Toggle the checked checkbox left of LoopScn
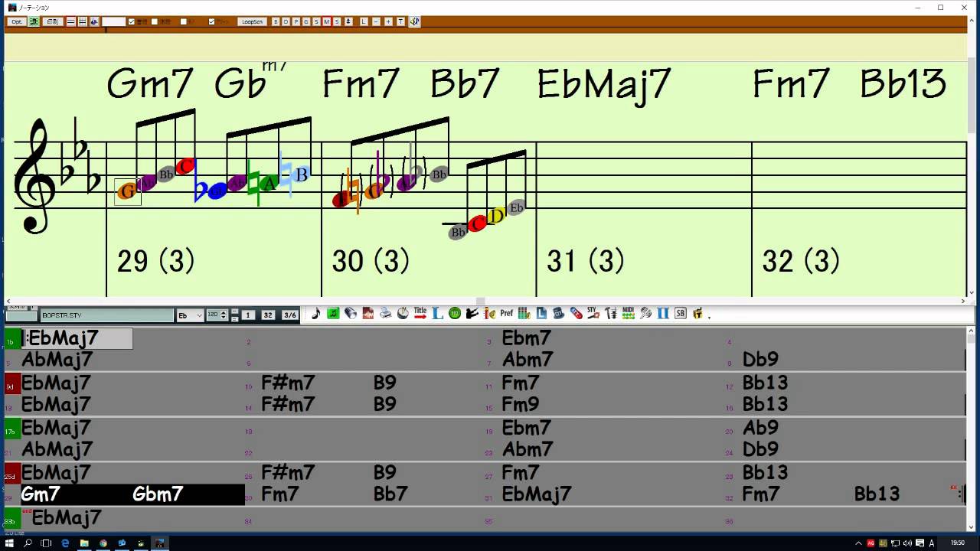The width and height of the screenshot is (980, 551). pos(211,21)
